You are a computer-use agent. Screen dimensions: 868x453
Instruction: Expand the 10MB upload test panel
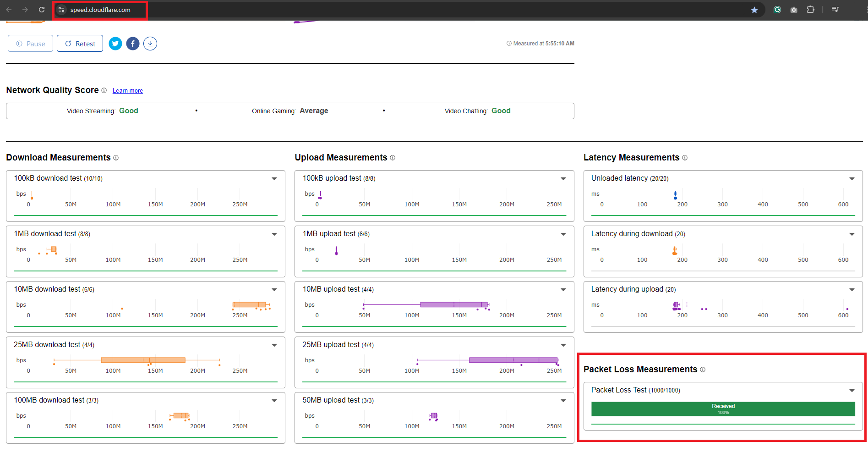pos(563,290)
